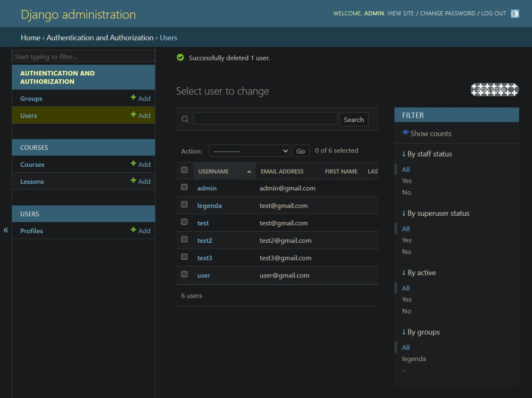Screen dimensions: 532x398
Task: Click the plus Add icon for Courses
Action: [x=134, y=164]
